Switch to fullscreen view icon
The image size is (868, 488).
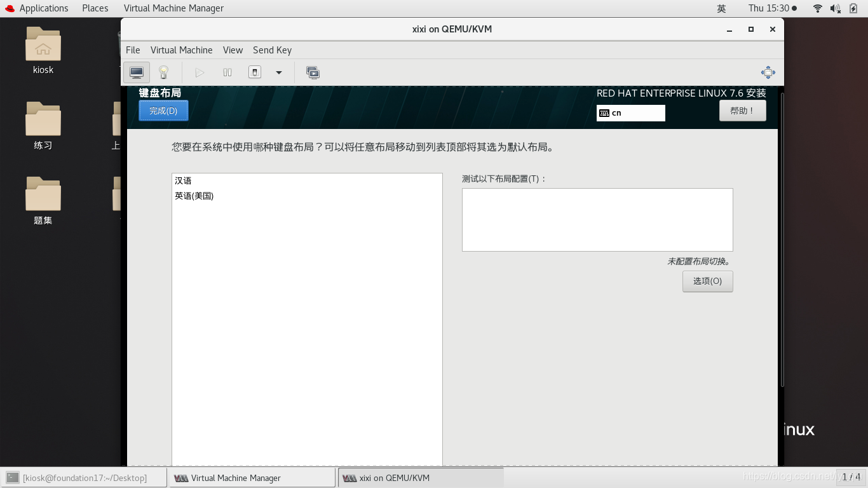[x=768, y=72]
